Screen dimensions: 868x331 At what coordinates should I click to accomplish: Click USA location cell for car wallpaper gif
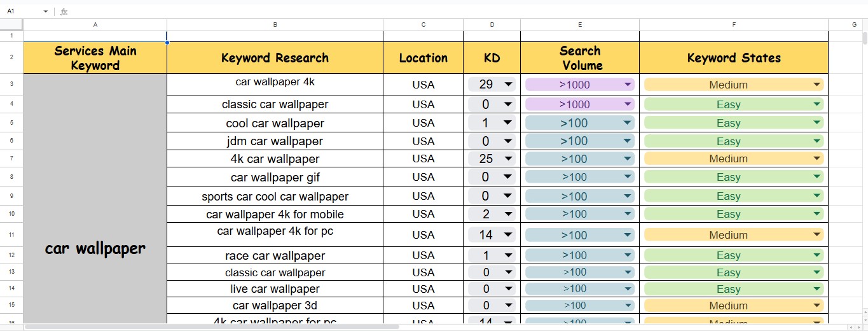coord(423,177)
